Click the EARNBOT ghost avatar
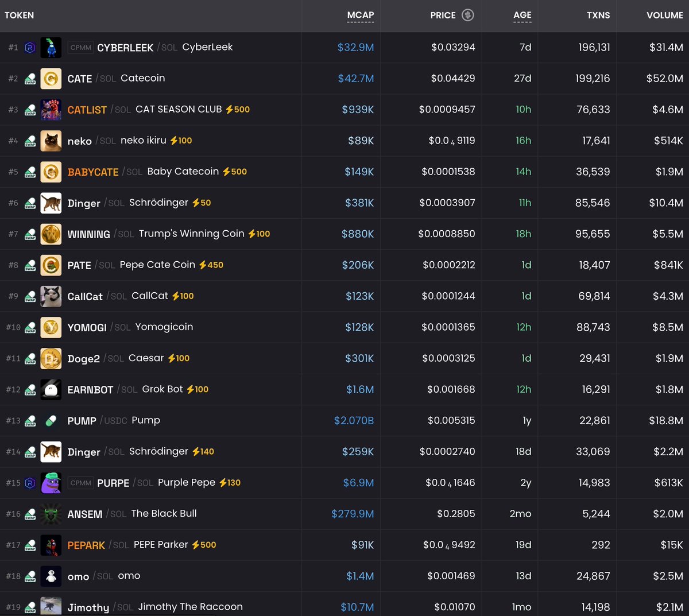 click(51, 389)
